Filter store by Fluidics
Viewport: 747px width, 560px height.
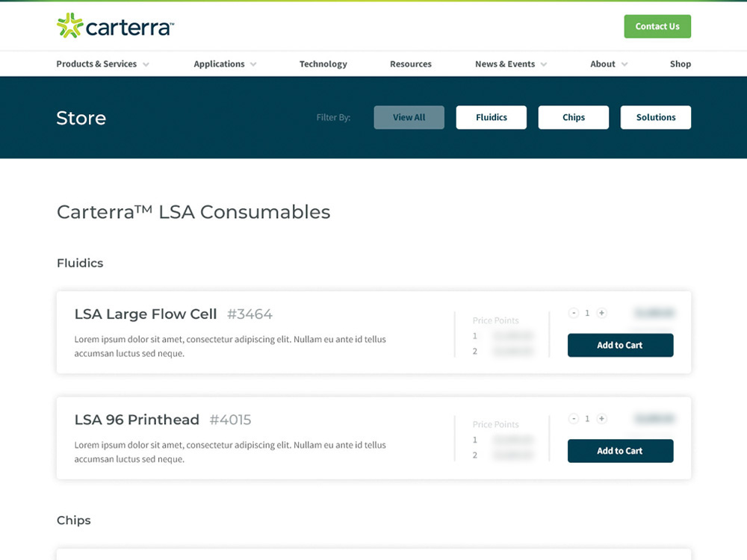tap(491, 117)
